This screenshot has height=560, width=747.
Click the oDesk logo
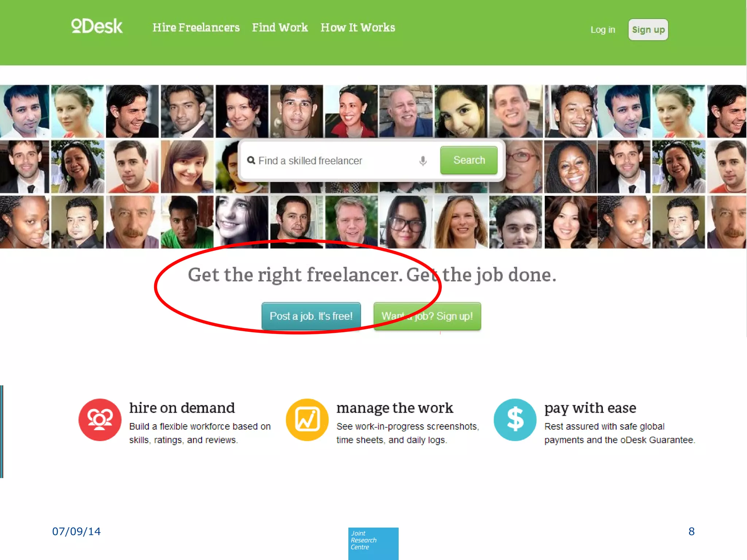tap(97, 26)
